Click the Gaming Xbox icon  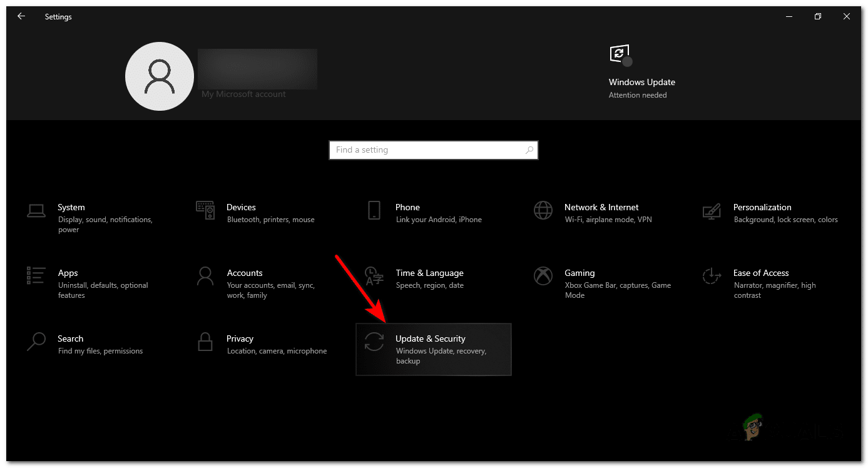(543, 275)
